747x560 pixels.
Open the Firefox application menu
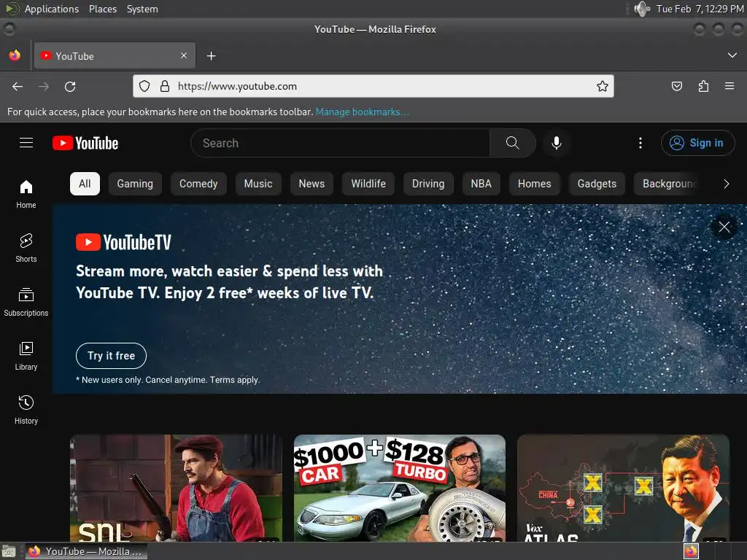pos(729,86)
